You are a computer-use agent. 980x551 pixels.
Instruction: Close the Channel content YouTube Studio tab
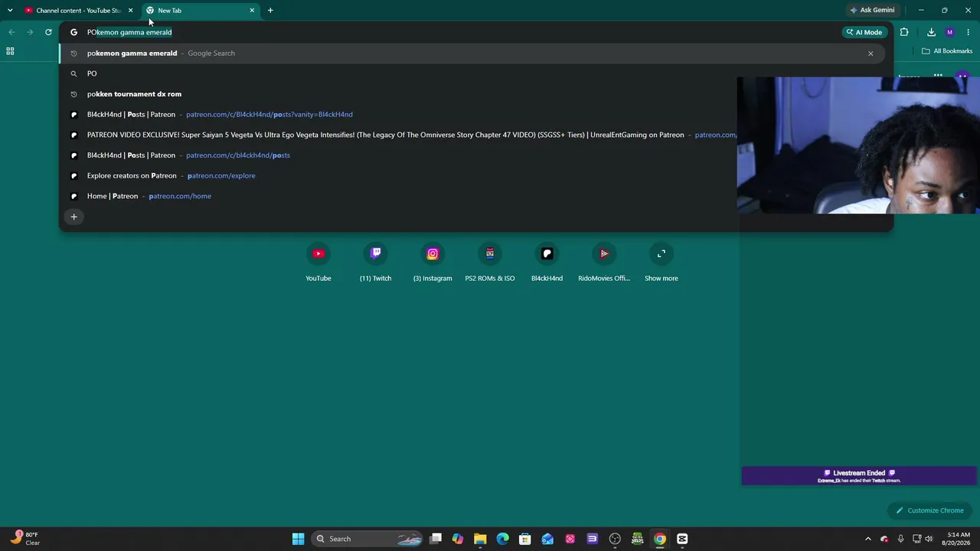click(x=131, y=11)
